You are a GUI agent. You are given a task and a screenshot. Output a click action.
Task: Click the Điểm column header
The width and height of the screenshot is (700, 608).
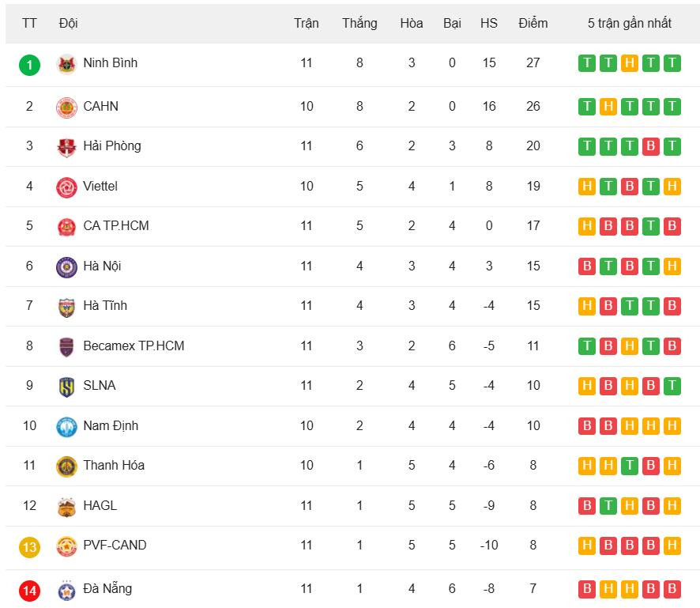[533, 23]
